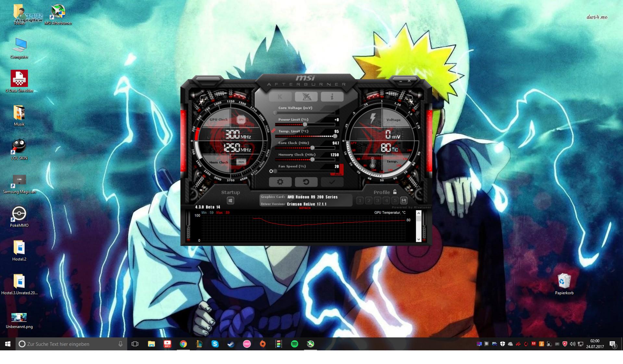Open the Musik folder desktop icon

point(19,116)
